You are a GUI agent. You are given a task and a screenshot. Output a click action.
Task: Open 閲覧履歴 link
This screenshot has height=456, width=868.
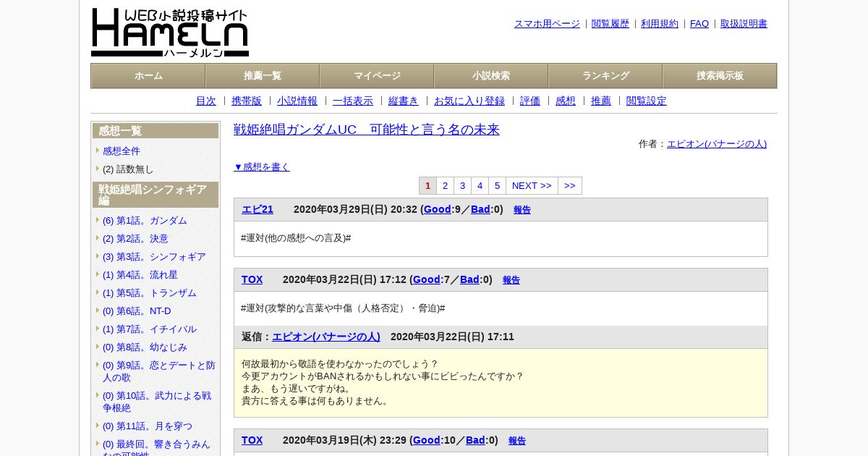610,24
